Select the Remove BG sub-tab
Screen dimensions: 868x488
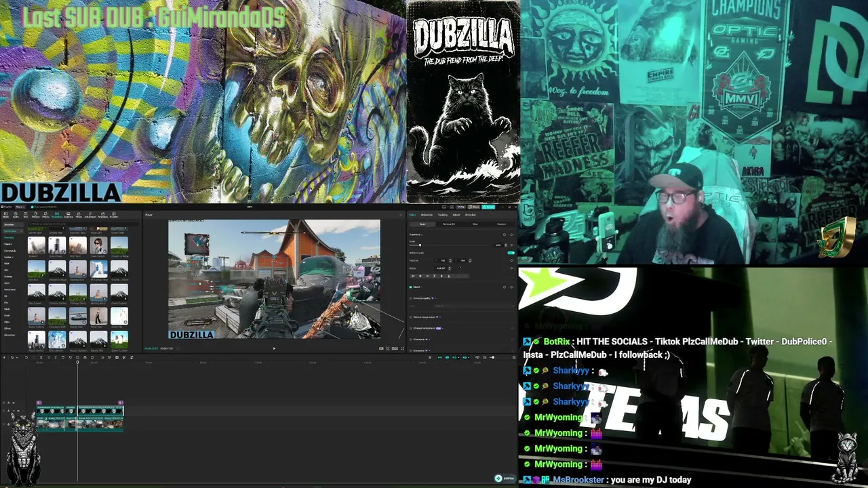click(x=449, y=224)
